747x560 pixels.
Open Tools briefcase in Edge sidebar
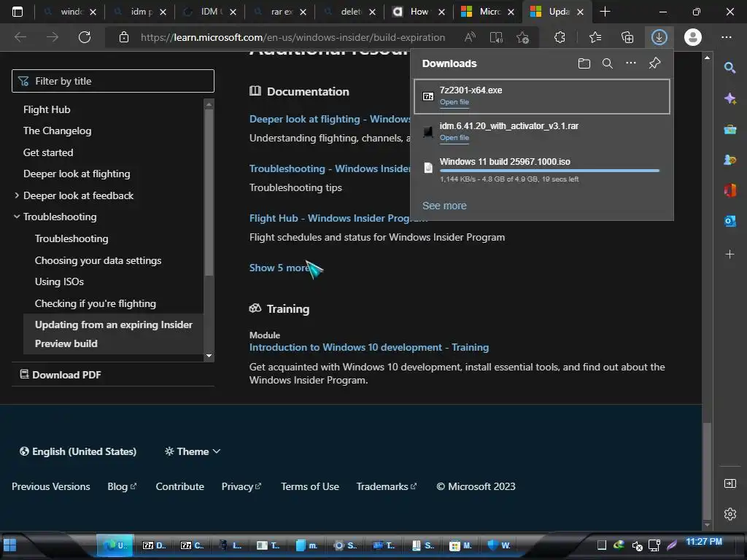tap(729, 129)
